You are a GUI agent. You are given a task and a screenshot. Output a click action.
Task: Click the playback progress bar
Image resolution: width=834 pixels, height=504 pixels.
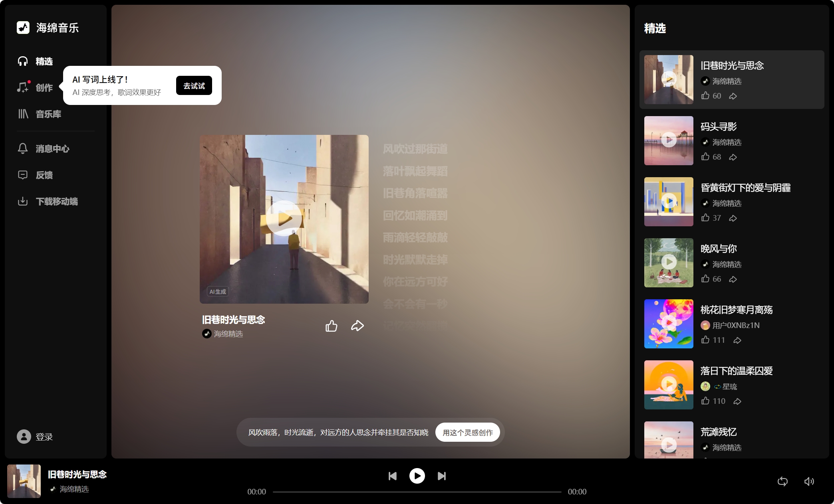417,492
